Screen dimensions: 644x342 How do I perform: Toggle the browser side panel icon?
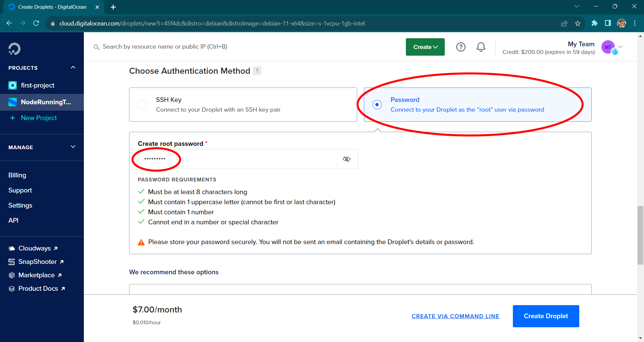[608, 23]
